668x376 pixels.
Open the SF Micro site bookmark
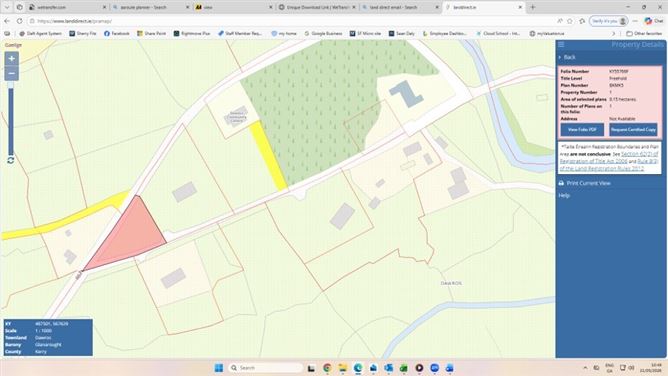pyautogui.click(x=365, y=33)
